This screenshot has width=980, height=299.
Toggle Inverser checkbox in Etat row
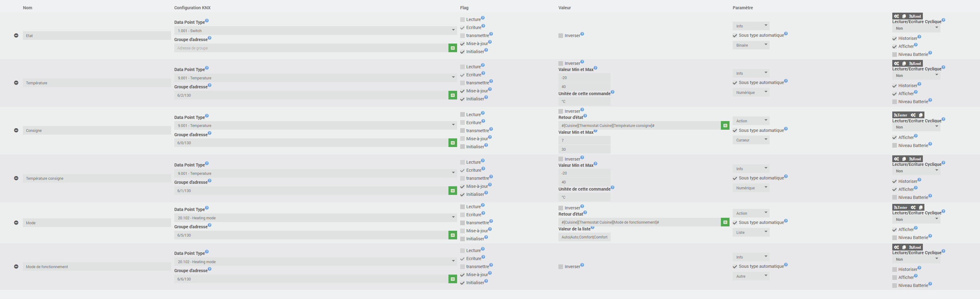[x=560, y=36]
